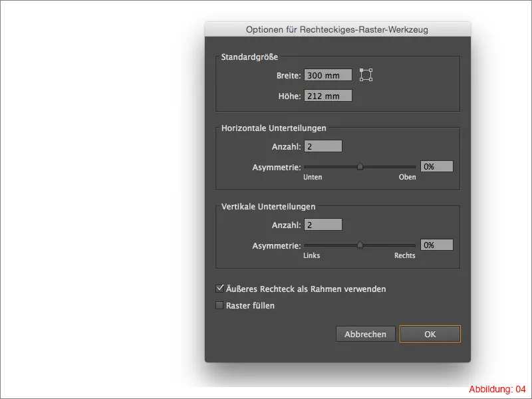Click the Oben label under slider
This screenshot has height=399, width=532.
[407, 177]
